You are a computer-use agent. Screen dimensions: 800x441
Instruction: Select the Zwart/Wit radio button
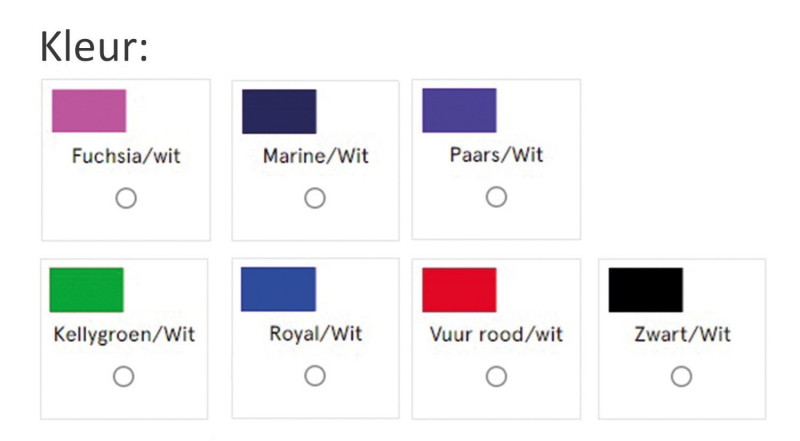pos(681,377)
